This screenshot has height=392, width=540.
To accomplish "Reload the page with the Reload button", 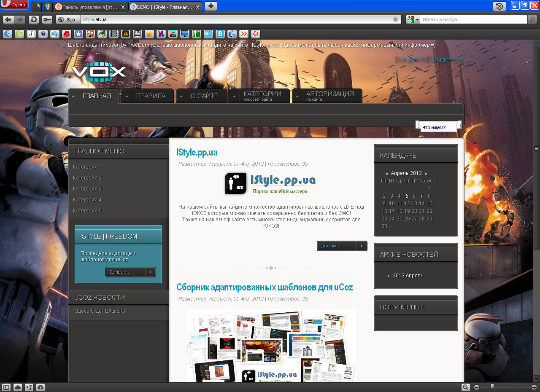I will [34, 19].
